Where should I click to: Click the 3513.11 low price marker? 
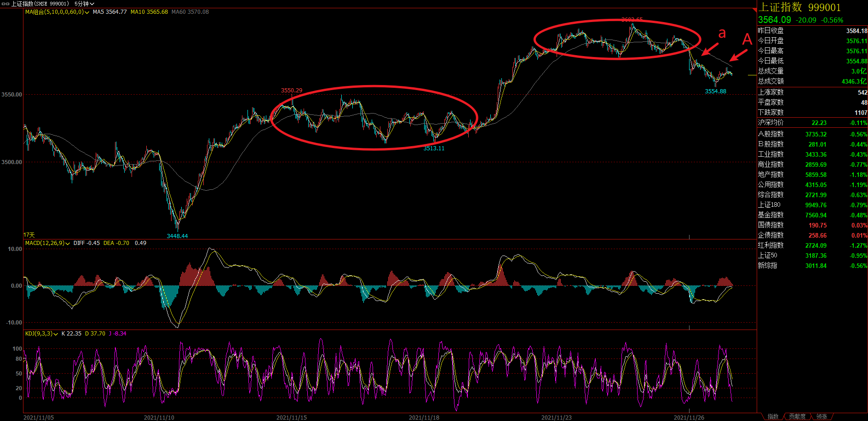[434, 148]
